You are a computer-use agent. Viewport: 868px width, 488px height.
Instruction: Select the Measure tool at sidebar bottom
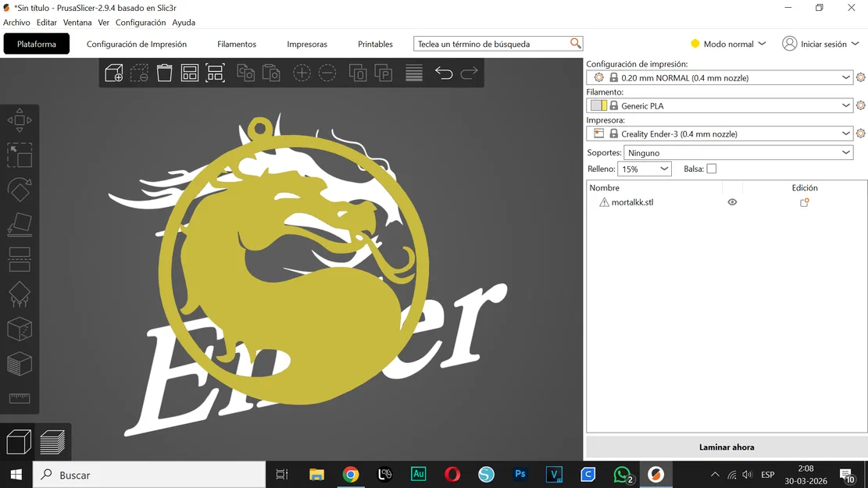tap(20, 397)
